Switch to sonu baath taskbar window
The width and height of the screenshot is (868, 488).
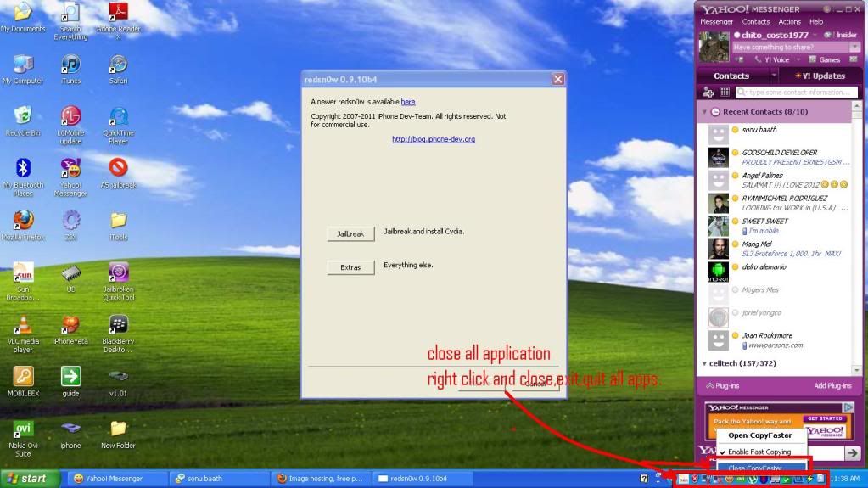(219, 479)
